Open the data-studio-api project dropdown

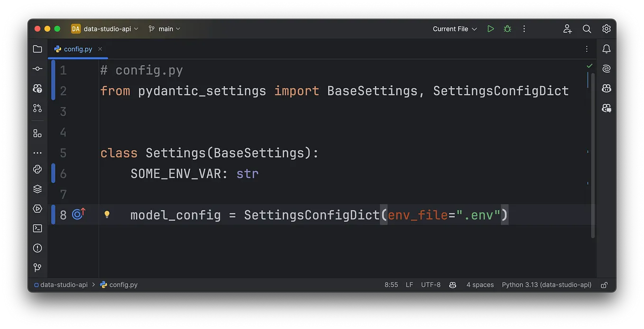(x=104, y=28)
